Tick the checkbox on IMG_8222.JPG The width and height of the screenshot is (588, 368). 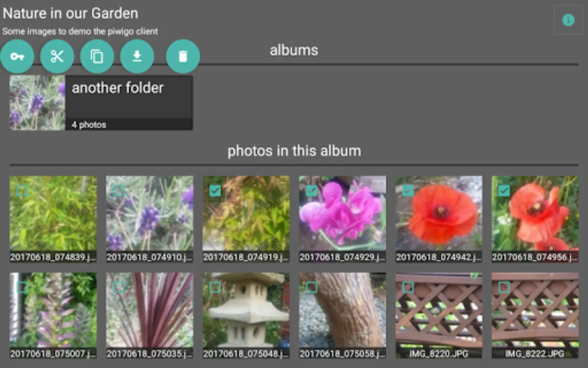click(504, 287)
